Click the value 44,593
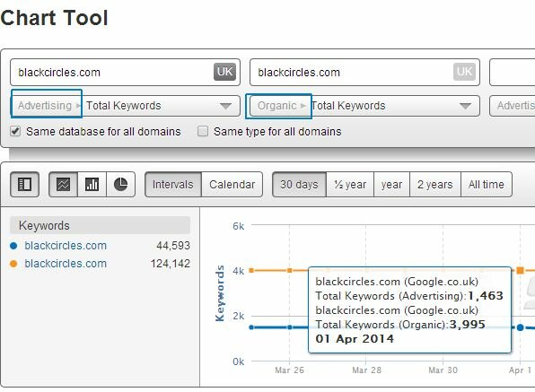Image resolution: width=535 pixels, height=392 pixels. 173,246
